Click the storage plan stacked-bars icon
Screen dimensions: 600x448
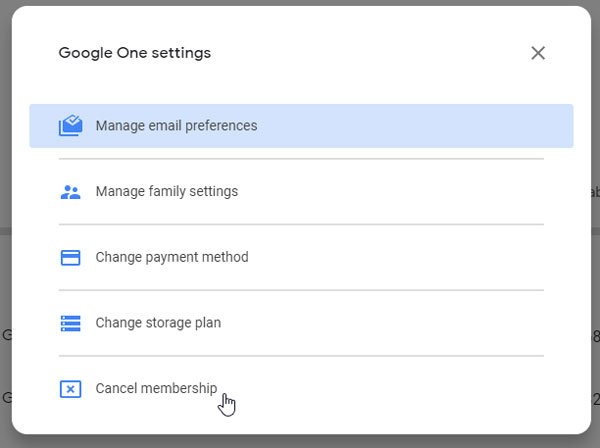[x=70, y=323]
